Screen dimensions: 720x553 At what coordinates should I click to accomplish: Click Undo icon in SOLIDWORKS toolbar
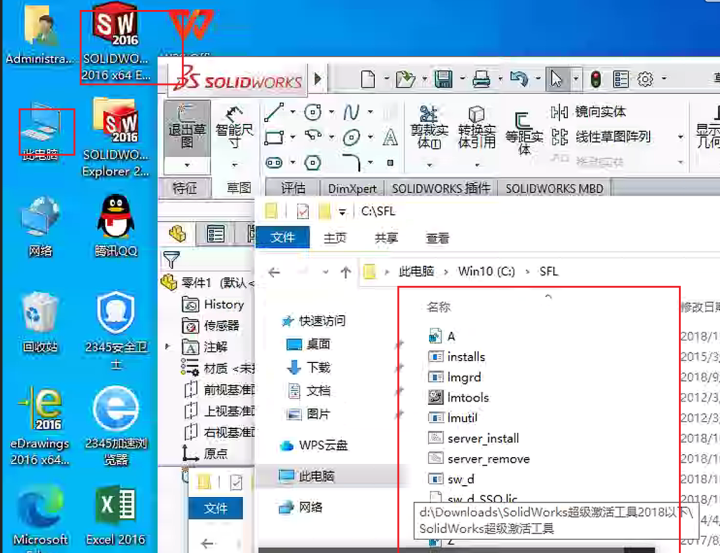click(519, 79)
